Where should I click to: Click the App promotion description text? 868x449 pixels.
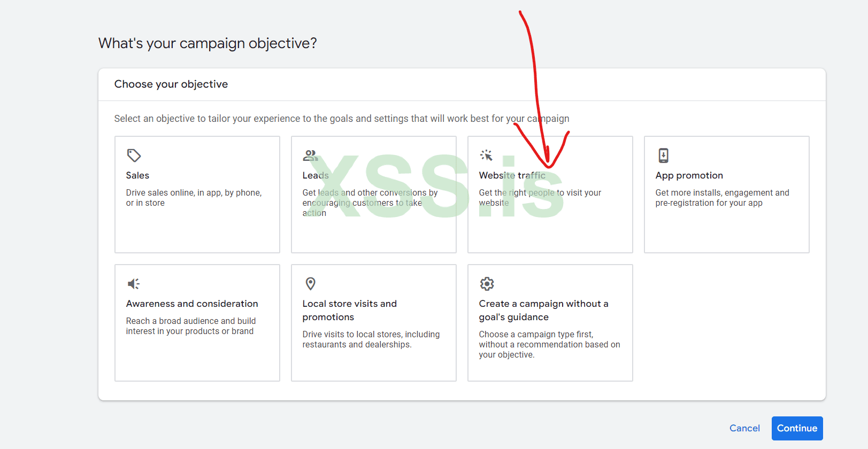click(722, 198)
